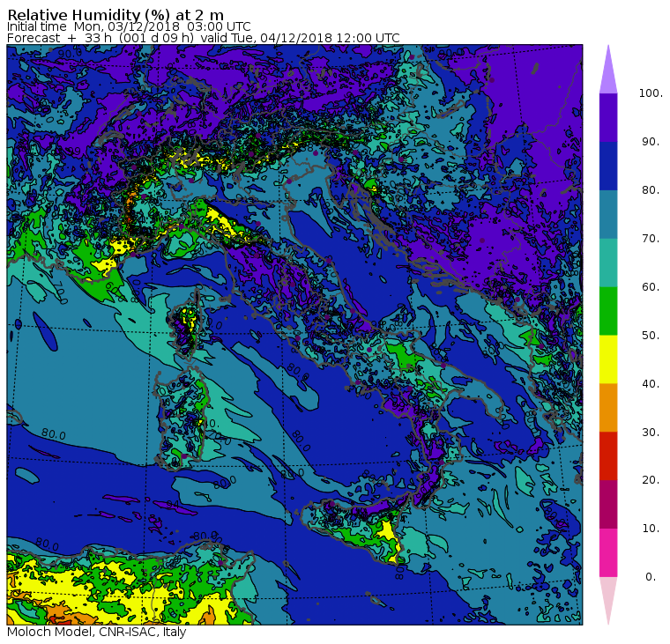Screen dimensions: 670x644
Task: Select the green 50–60 colorbar segment
Action: (608, 311)
